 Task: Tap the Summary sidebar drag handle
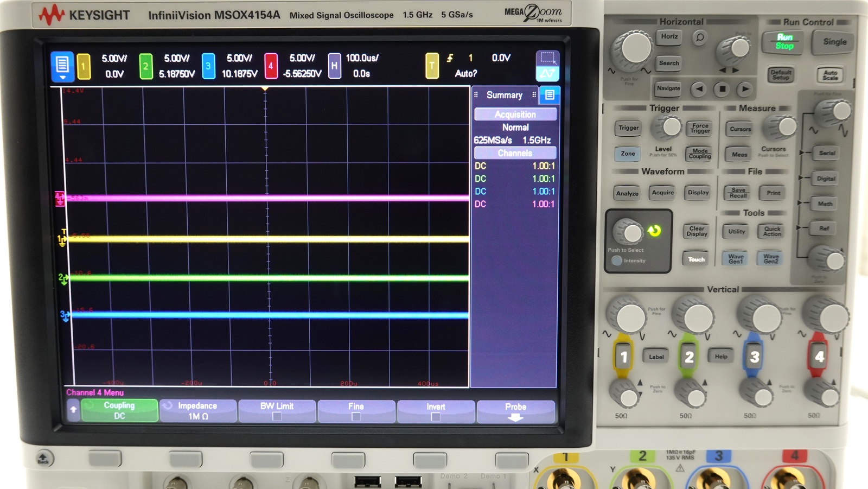(x=476, y=95)
